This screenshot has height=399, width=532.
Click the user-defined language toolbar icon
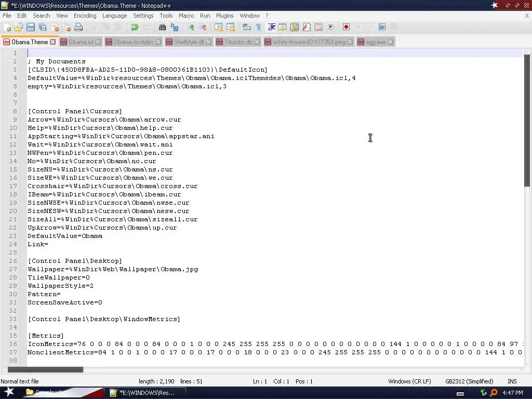282,28
